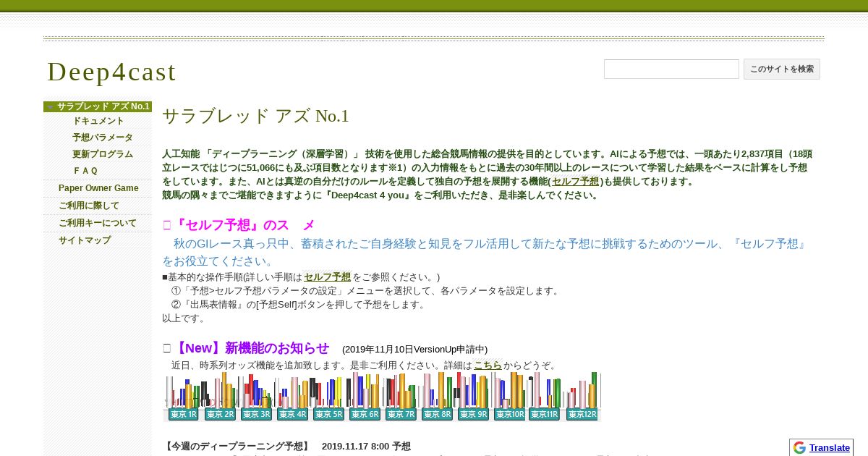The image size is (868, 456).
Task: Follow the こちら details link
Action: click(488, 366)
